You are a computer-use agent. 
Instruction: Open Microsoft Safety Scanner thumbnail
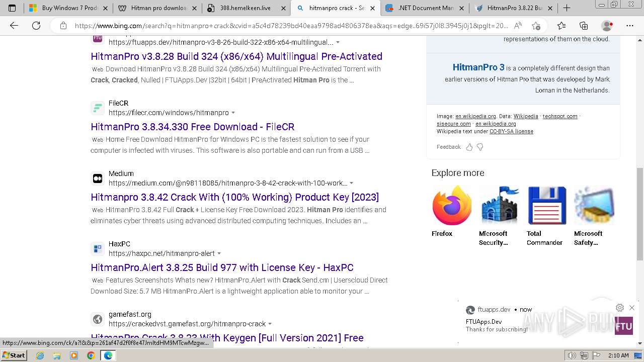[x=594, y=205]
